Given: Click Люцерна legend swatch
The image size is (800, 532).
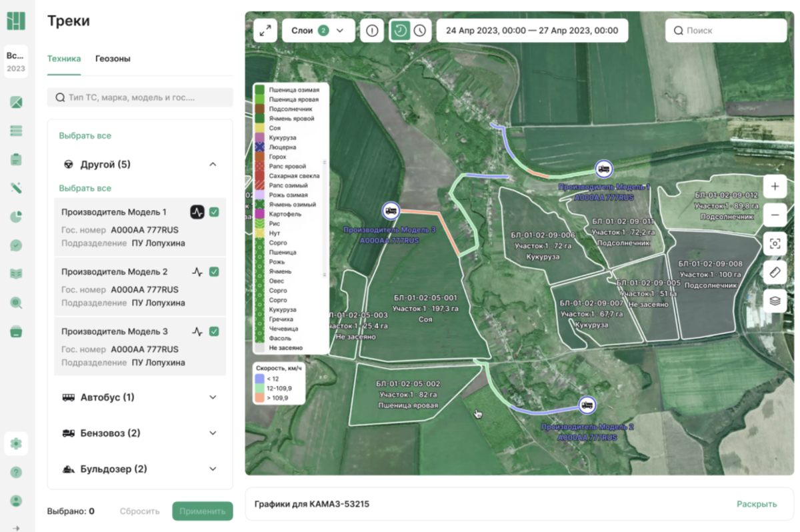Looking at the screenshot, I should (x=259, y=147).
